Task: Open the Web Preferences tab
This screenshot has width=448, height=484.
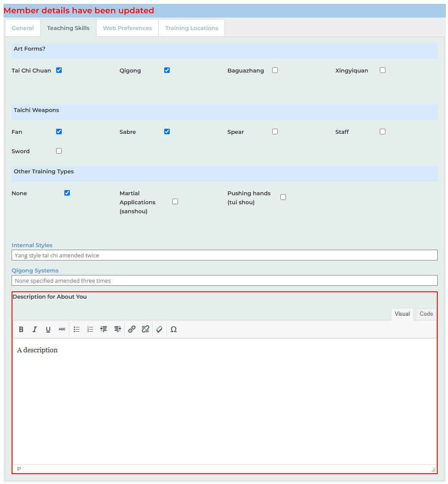Action: [127, 28]
